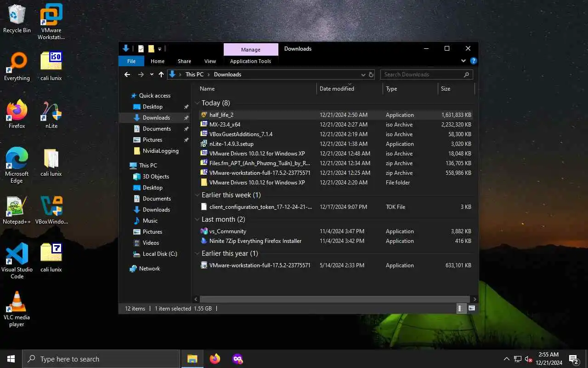This screenshot has width=588, height=368.
Task: Open the Everything search shortcut
Action: 17,67
